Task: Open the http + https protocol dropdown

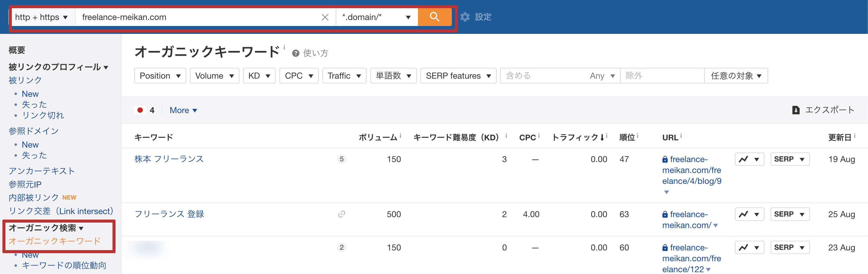Action: pos(41,17)
